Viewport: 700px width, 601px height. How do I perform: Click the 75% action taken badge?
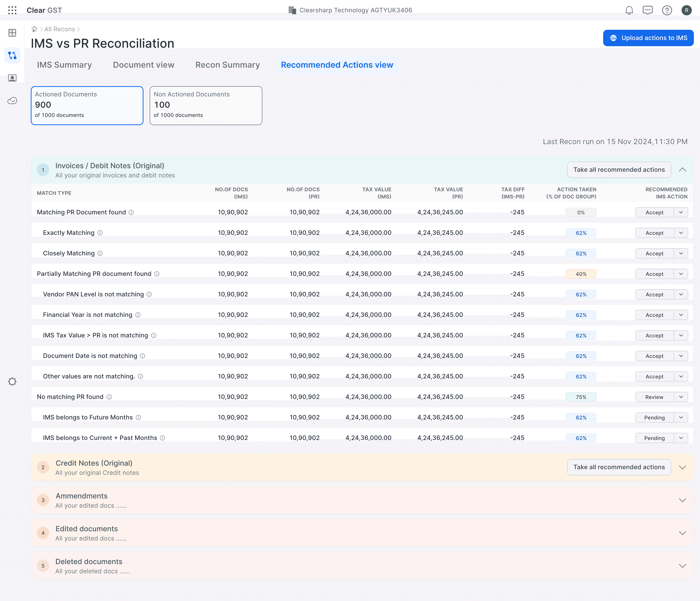pos(581,397)
